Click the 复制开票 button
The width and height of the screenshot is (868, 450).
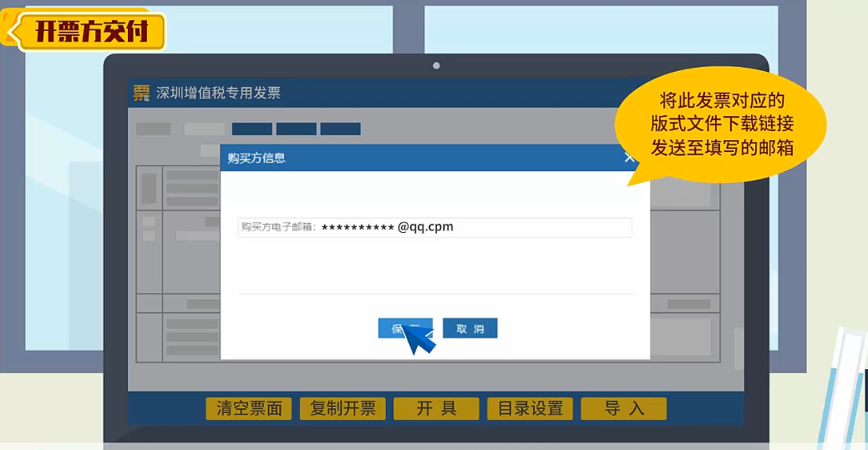pyautogui.click(x=343, y=408)
